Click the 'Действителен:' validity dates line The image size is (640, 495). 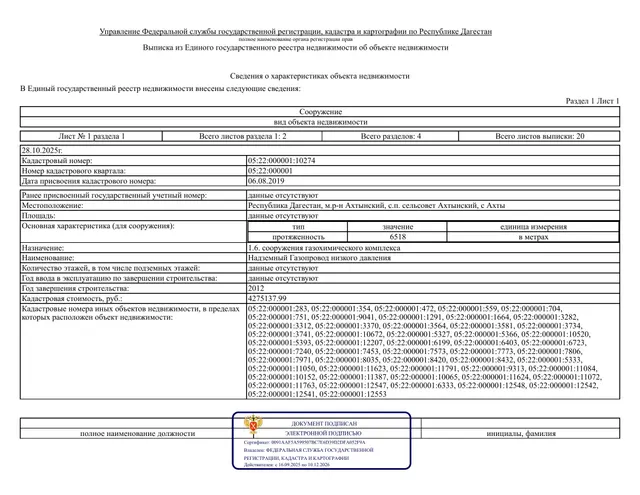[x=287, y=465]
